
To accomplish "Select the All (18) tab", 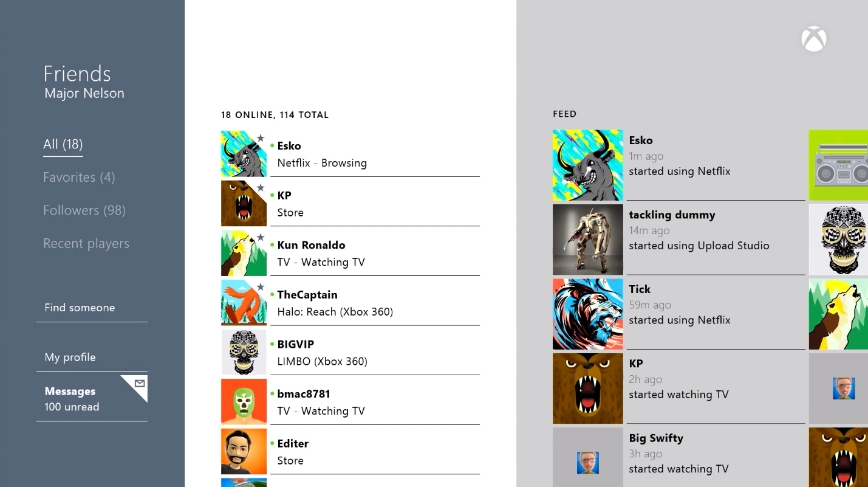I will (63, 144).
